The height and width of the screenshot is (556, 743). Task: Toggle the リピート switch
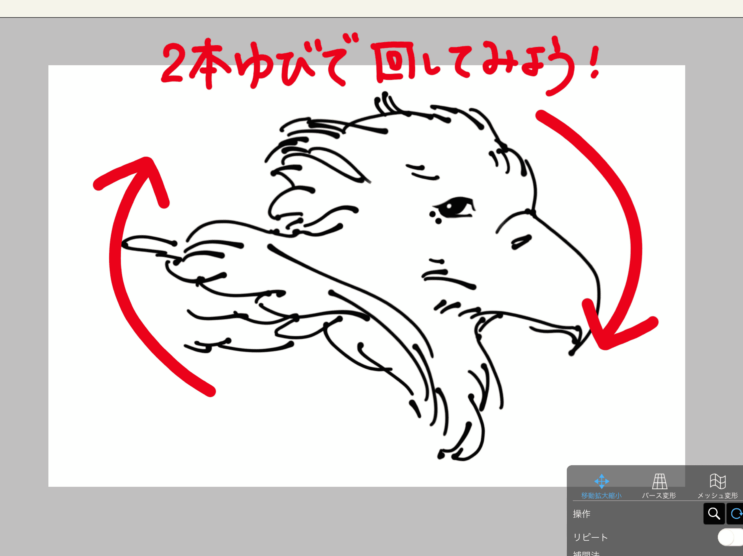(x=730, y=538)
